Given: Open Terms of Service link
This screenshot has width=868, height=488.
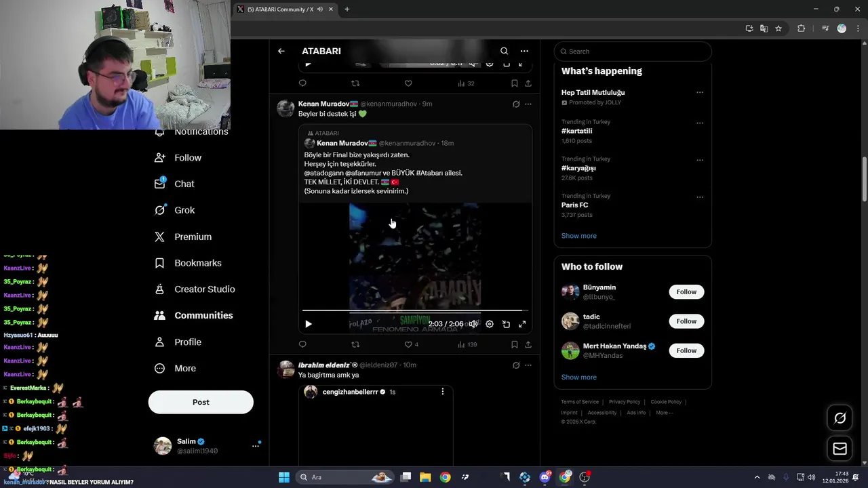Looking at the screenshot, I should [580, 402].
